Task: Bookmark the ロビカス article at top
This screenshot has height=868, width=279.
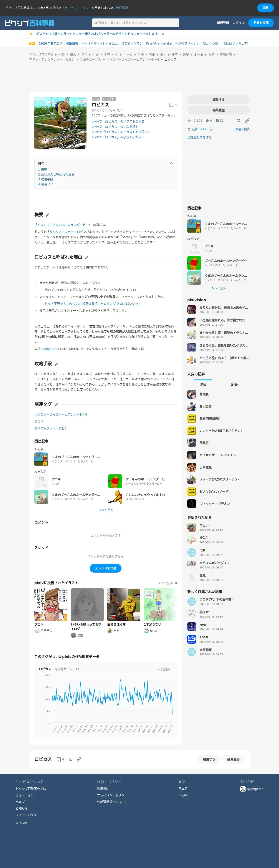Action: coord(171,105)
